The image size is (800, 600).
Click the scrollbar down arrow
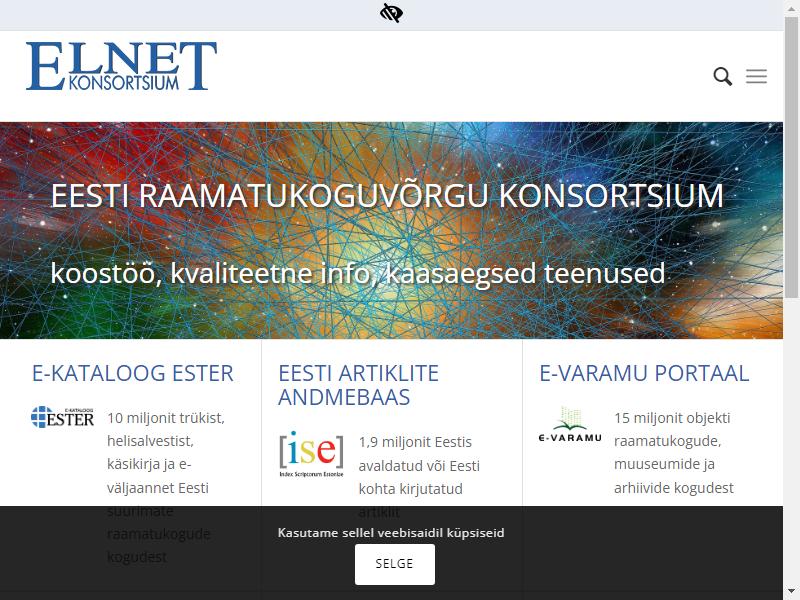(792, 592)
